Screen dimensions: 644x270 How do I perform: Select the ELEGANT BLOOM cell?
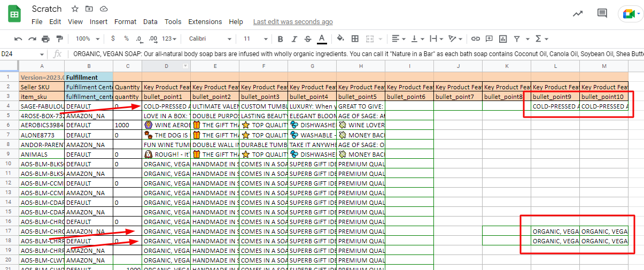(x=312, y=116)
